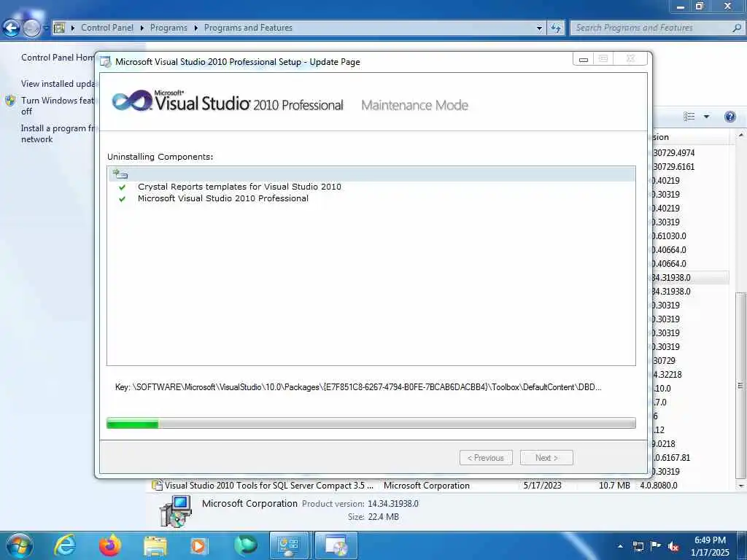747x560 pixels.
Task: Open Install a program from the network link
Action: point(58,134)
